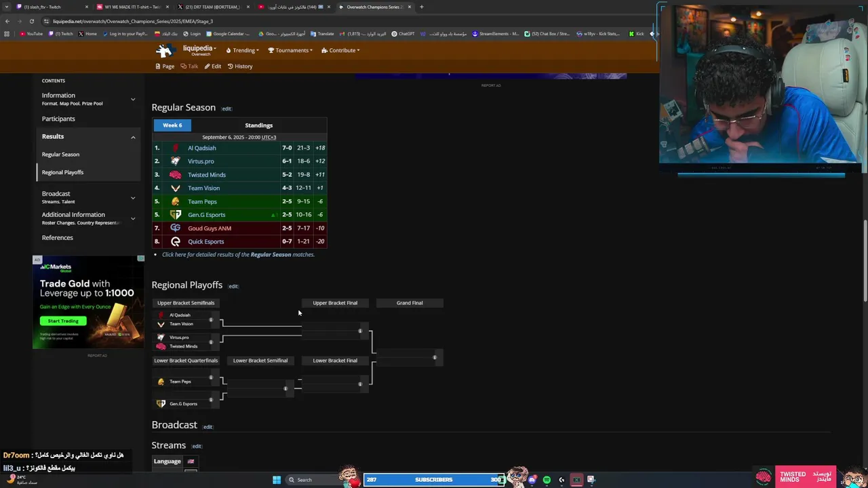Open the Tournaments dropdown menu
Screen dimensions: 868x488
[x=290, y=50]
